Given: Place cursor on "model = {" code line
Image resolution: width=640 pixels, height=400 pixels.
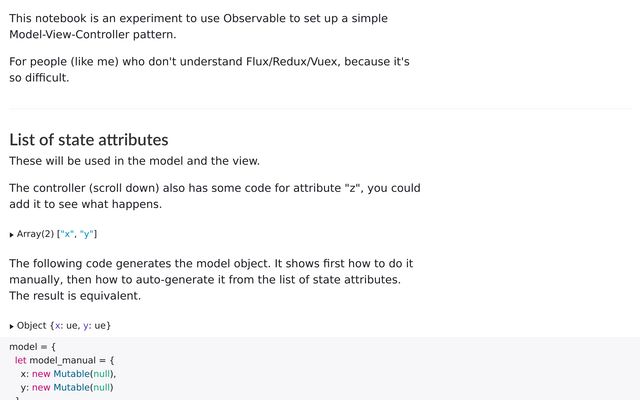Looking at the screenshot, I should (33, 347).
